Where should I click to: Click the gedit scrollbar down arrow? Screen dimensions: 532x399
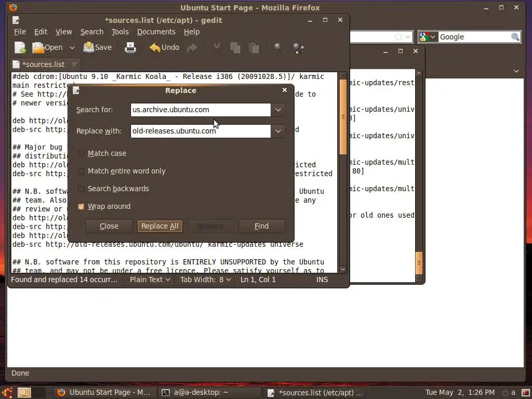click(343, 269)
